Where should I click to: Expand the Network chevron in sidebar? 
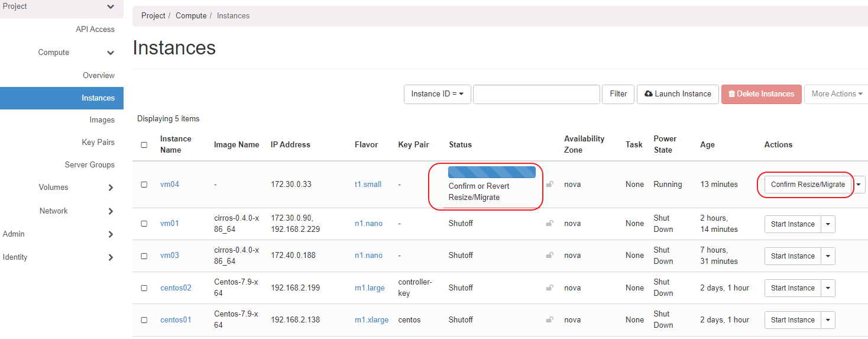[111, 211]
